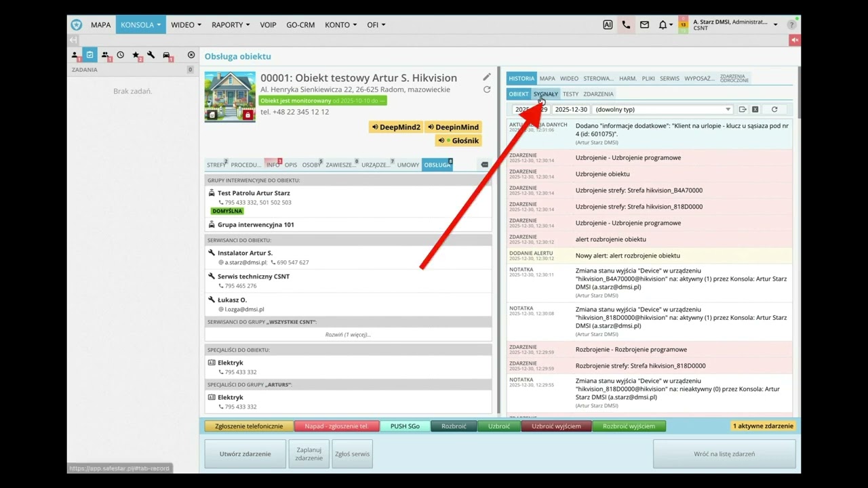Open the KONSOLA menu dropdown
The height and width of the screenshot is (488, 868).
140,24
